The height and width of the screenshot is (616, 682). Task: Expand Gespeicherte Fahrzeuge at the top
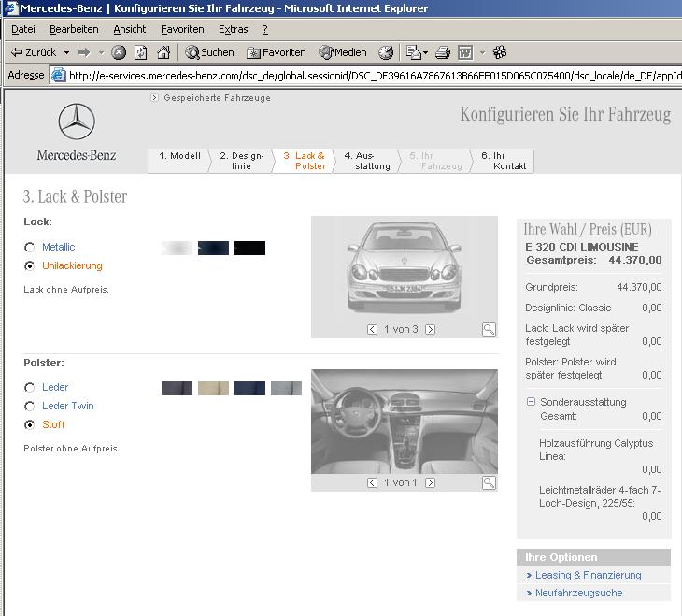tap(155, 97)
